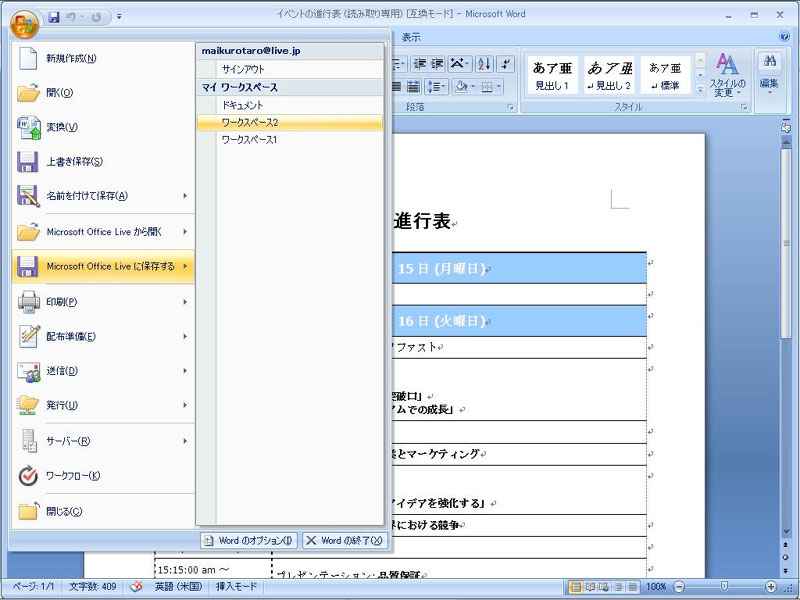
Task: Select 変換(V) in the Office menu
Action: [104, 127]
